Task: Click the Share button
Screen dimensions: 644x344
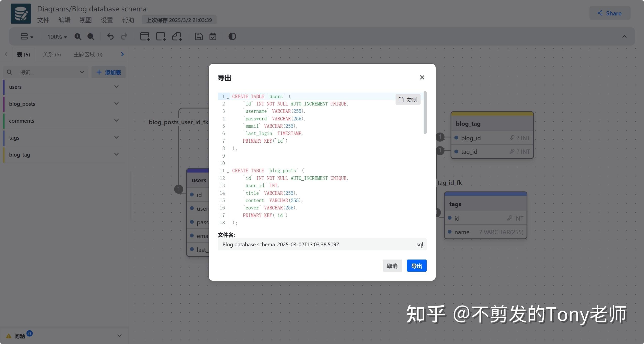Action: (x=610, y=13)
